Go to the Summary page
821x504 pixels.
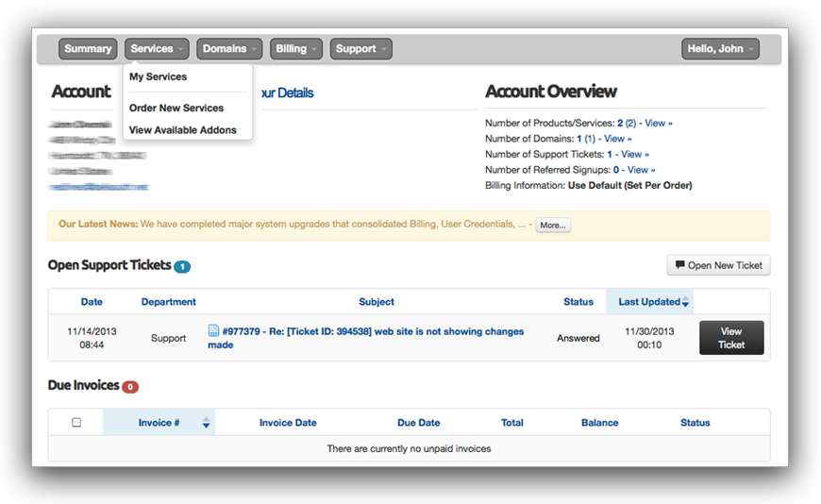click(x=88, y=49)
